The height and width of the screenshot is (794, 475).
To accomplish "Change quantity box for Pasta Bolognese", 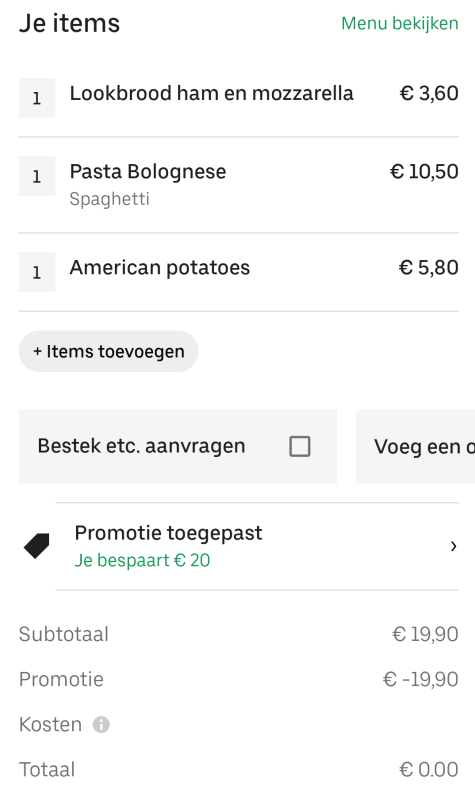I will [x=37, y=176].
